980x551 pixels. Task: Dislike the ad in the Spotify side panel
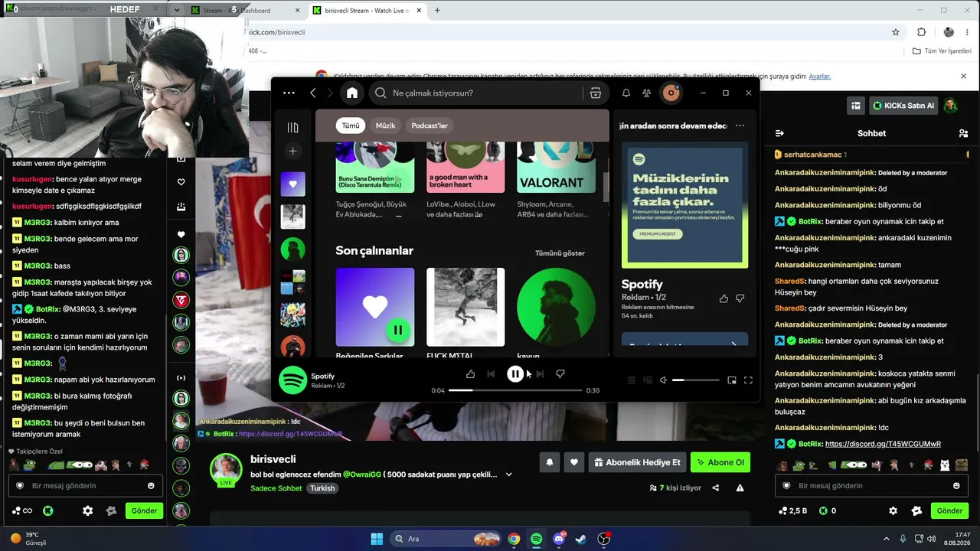740,298
